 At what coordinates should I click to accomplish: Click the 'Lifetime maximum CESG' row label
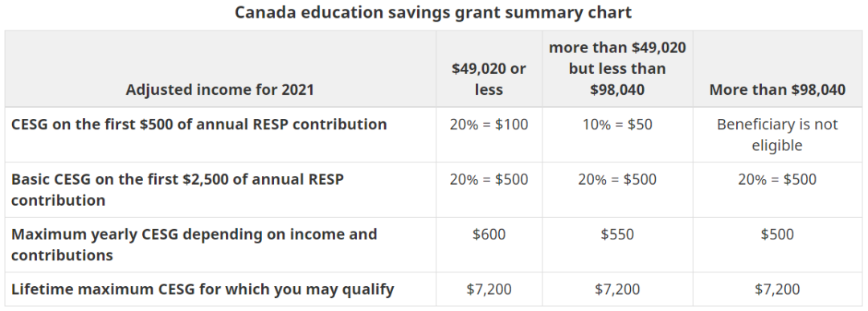[203, 288]
